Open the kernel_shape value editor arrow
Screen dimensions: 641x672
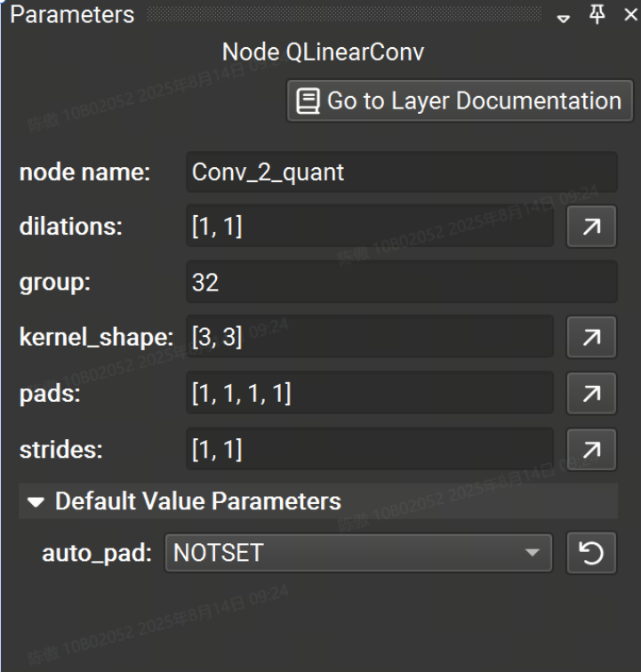coord(591,338)
